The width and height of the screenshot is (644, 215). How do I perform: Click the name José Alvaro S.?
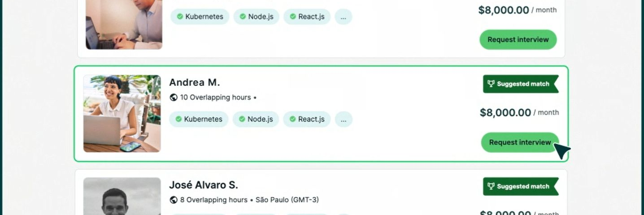203,185
